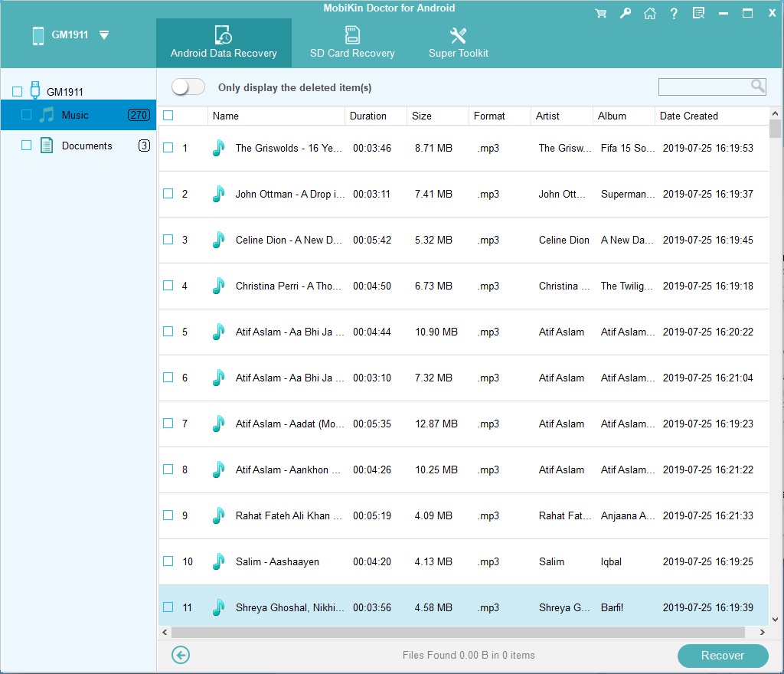Click the Music note icon in sidebar
Viewport: 784px width, 674px height.
47,115
